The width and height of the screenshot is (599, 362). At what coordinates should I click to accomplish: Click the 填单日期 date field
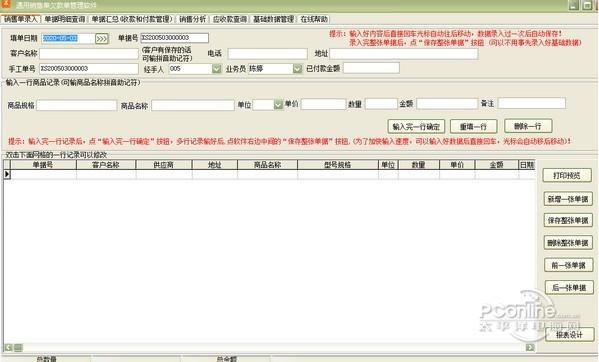pos(67,38)
